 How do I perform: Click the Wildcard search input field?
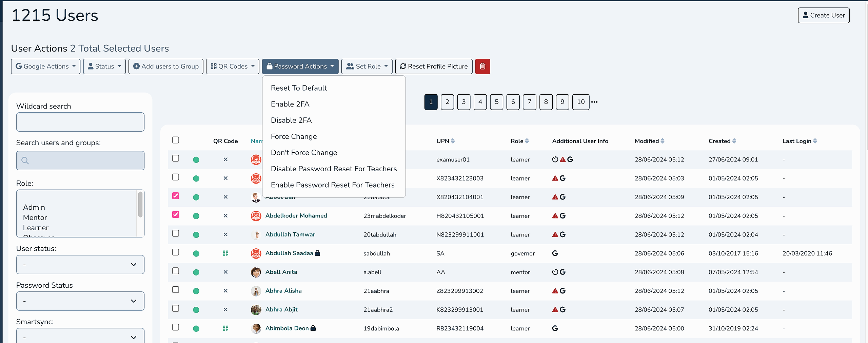[80, 122]
